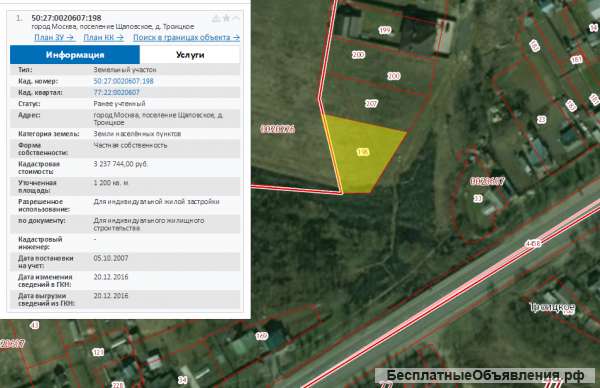Select the status value Ранее учтенный
This screenshot has width=600, height=388.
(x=119, y=104)
